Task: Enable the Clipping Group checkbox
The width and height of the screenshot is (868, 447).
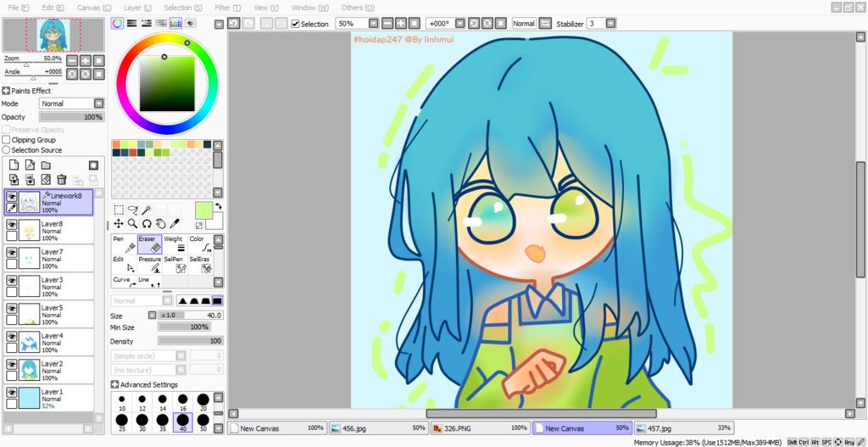Action: pyautogui.click(x=6, y=140)
